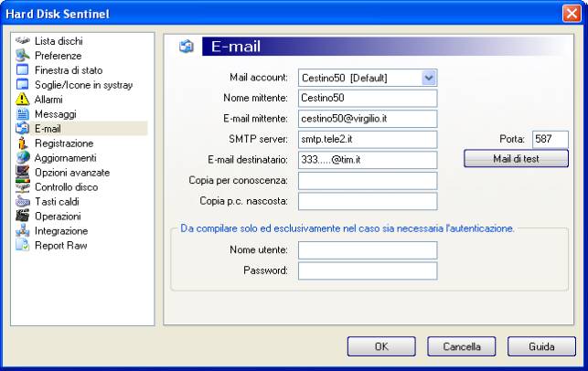
Task: Open the Mail account dropdown arrow
Action: [429, 78]
